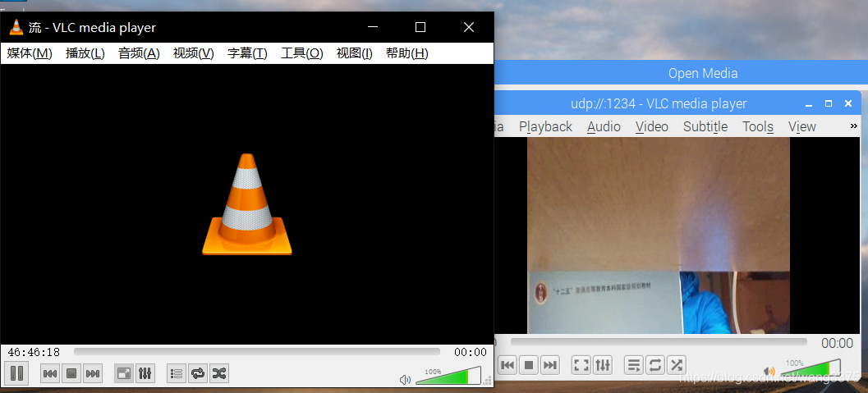The image size is (868, 393).
Task: Show the playlist in the Chinese VLC window
Action: tap(177, 373)
